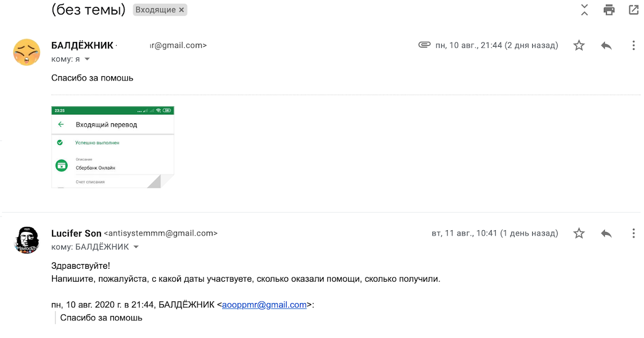Open more options for first email
The height and width of the screenshot is (338, 644).
(633, 46)
